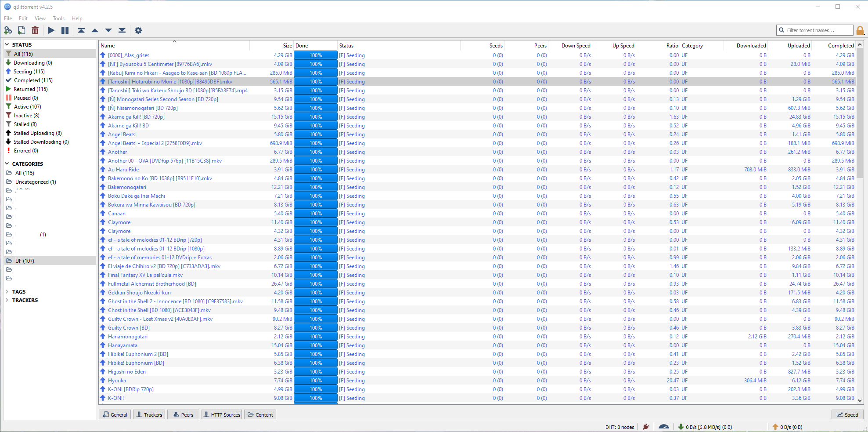Move selected torrent to bottom of queue

click(x=122, y=30)
